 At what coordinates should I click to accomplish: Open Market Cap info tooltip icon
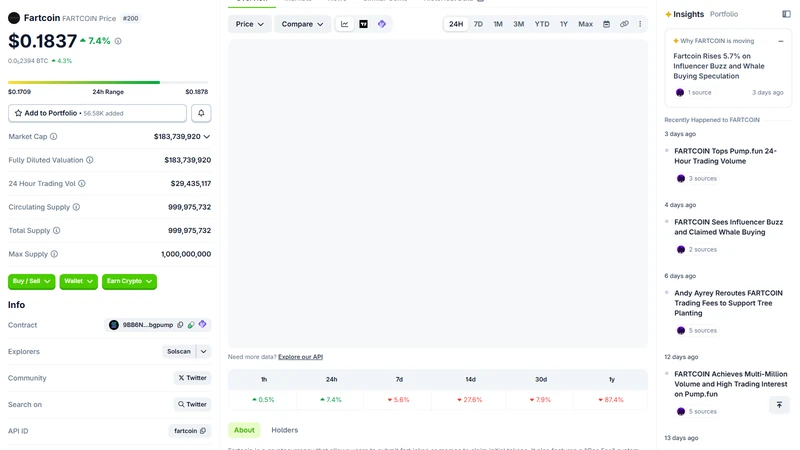coord(54,137)
